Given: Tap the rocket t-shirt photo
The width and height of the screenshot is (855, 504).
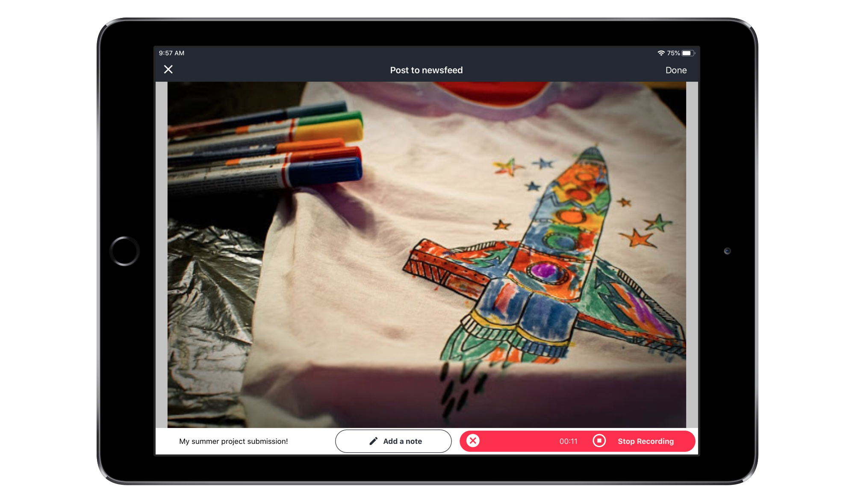Looking at the screenshot, I should coord(427,255).
